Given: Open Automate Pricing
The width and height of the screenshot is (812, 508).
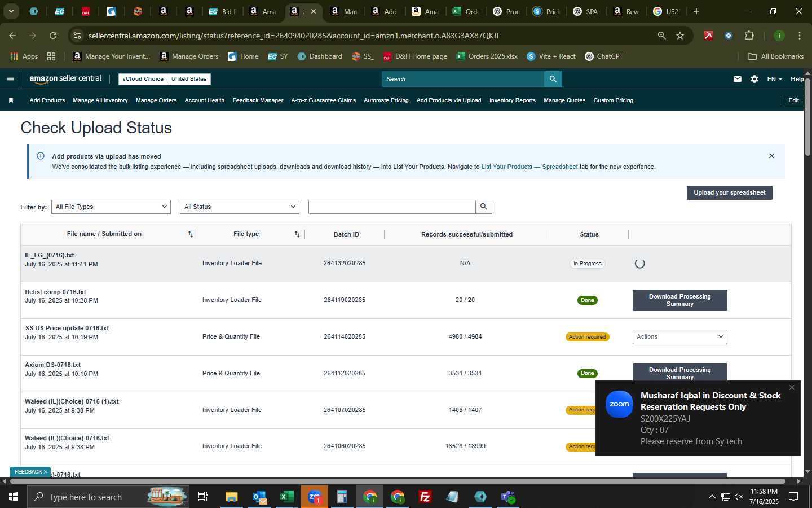Looking at the screenshot, I should (386, 100).
